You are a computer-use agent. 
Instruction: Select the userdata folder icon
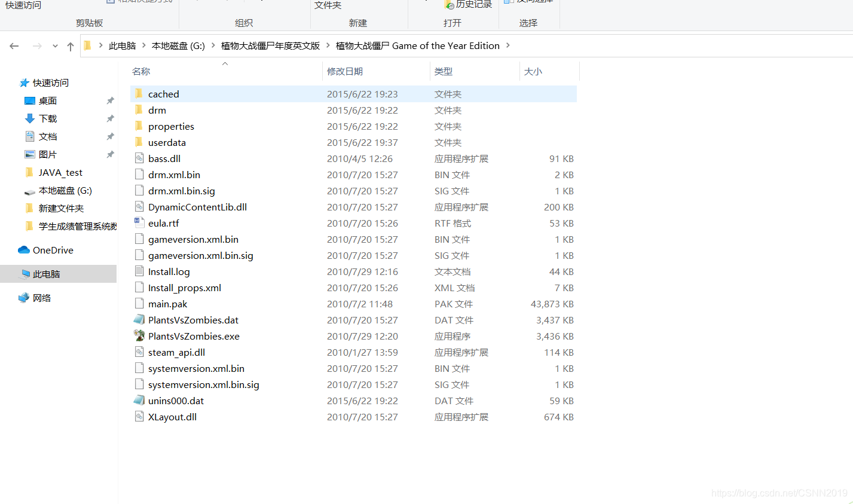pos(139,142)
